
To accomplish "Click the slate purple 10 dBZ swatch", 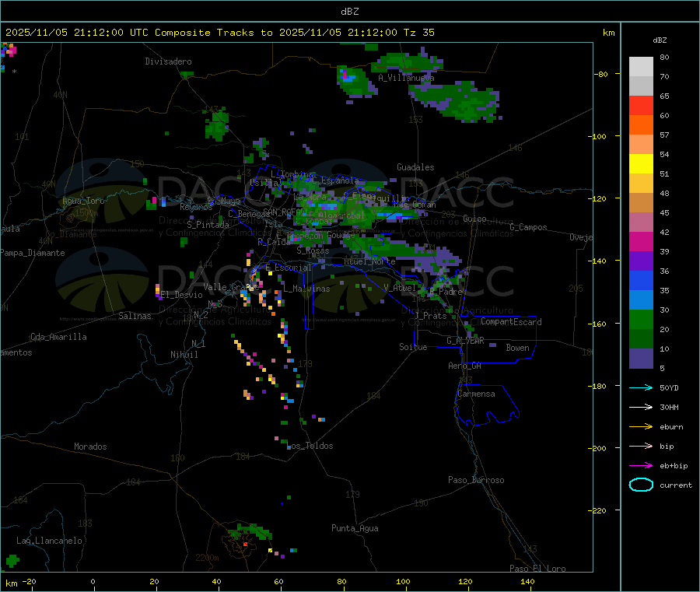I will click(641, 359).
